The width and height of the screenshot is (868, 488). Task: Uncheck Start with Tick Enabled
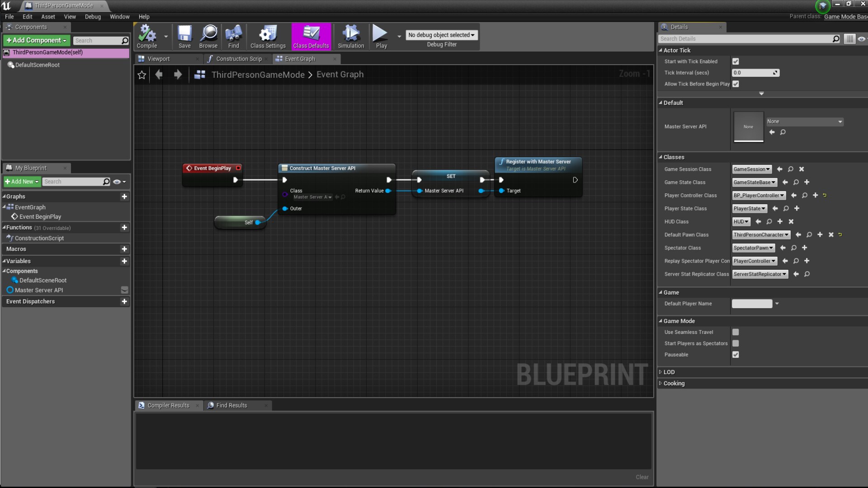tap(736, 61)
